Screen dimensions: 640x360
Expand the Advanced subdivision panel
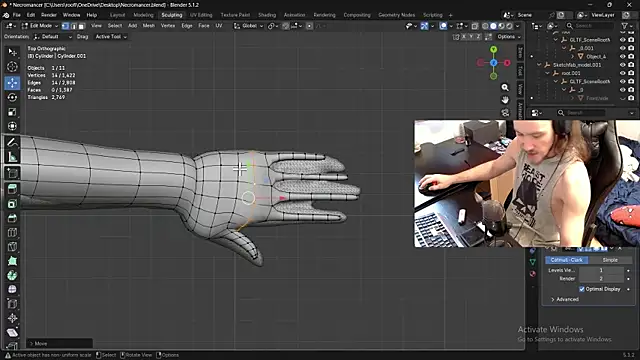tap(565, 299)
